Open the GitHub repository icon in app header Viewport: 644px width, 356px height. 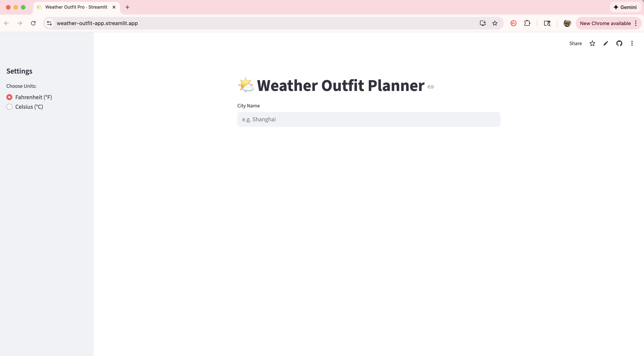click(620, 43)
